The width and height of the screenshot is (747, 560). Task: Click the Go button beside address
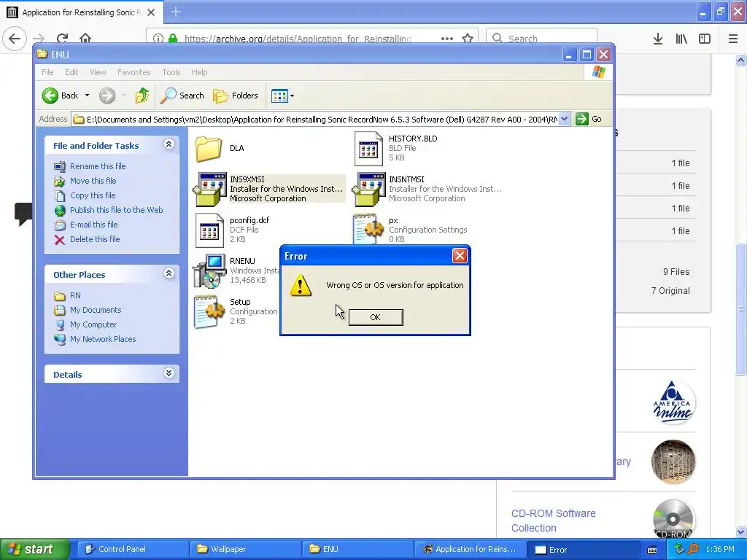(589, 119)
